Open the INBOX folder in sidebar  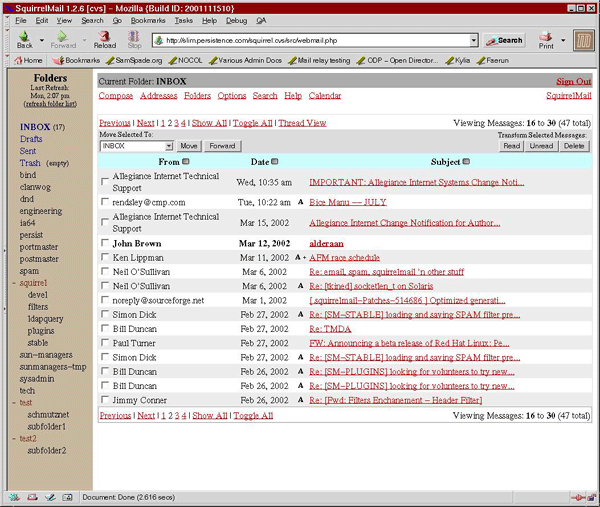coord(35,127)
